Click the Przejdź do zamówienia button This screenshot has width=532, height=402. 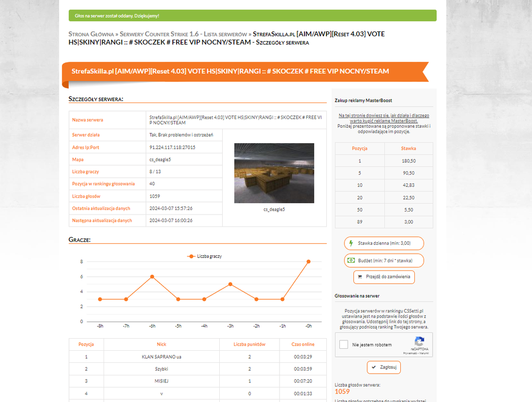coord(384,277)
